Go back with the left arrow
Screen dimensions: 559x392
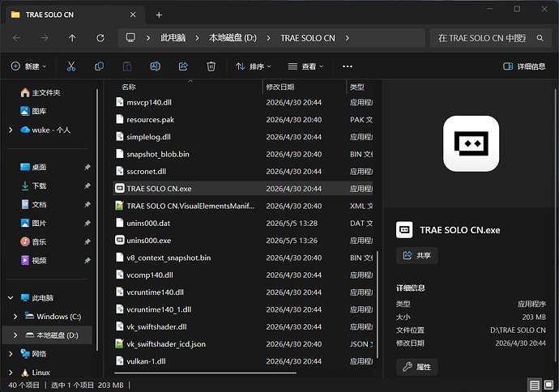(x=16, y=38)
